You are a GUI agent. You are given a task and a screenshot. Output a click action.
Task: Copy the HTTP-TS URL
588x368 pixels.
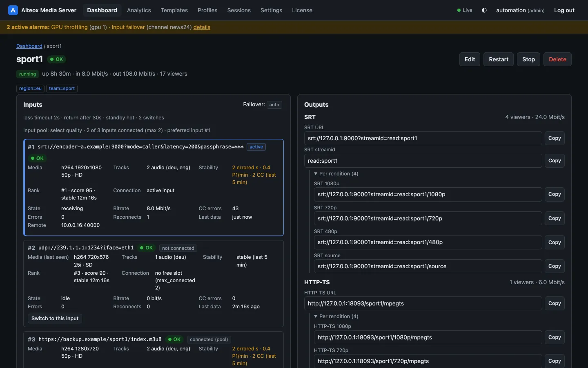click(x=555, y=303)
